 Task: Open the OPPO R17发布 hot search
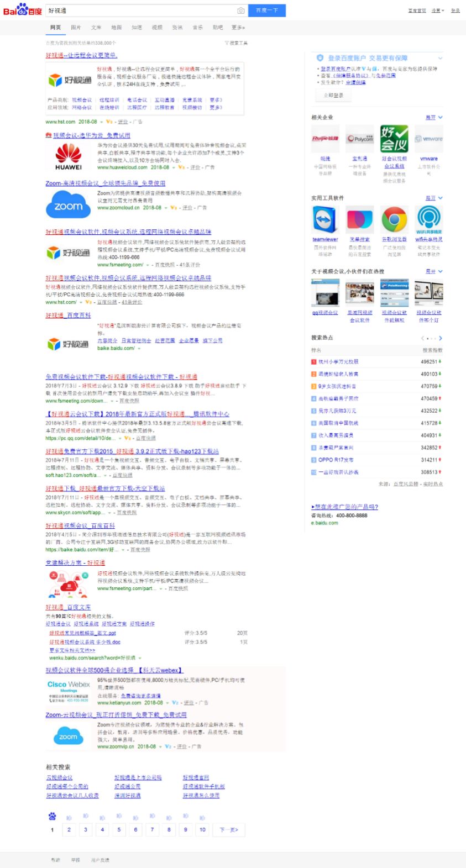click(336, 460)
